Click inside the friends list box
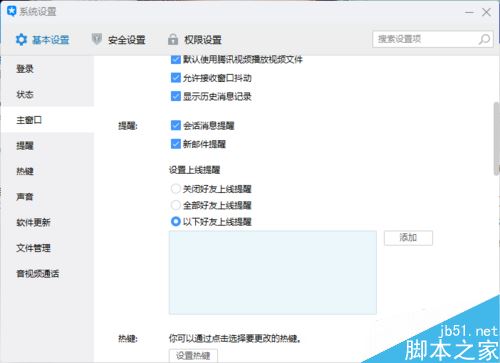Image resolution: width=500 pixels, height=363 pixels. 273,272
